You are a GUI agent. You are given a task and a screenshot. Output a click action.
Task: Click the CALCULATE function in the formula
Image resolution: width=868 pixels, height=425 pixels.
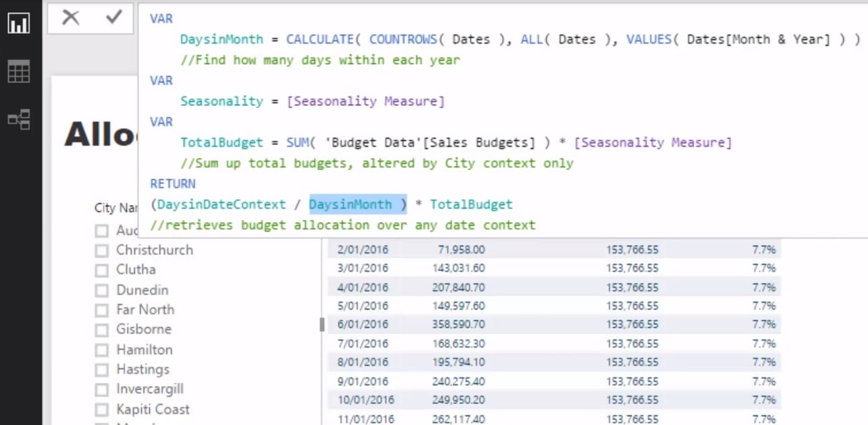[x=320, y=39]
